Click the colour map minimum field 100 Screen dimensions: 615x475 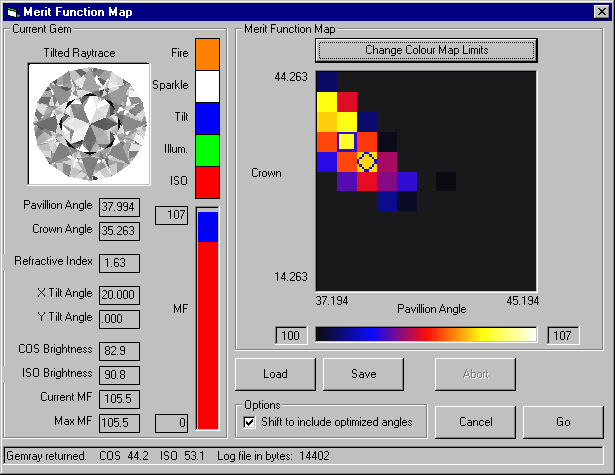click(291, 336)
